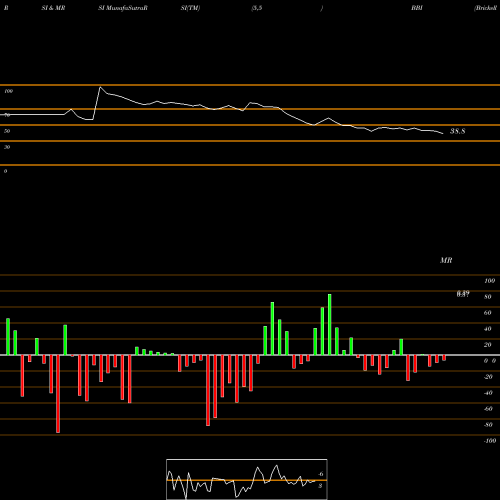The image size is (500, 500).
Task: Open the mini oscillator thumbnail chart
Action: 247,479
